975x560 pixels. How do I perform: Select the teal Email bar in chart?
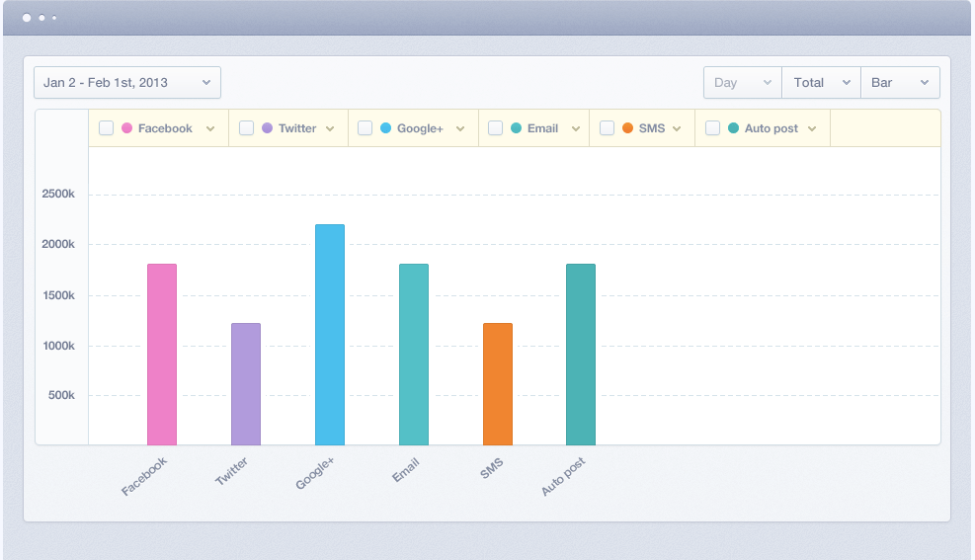coord(414,355)
